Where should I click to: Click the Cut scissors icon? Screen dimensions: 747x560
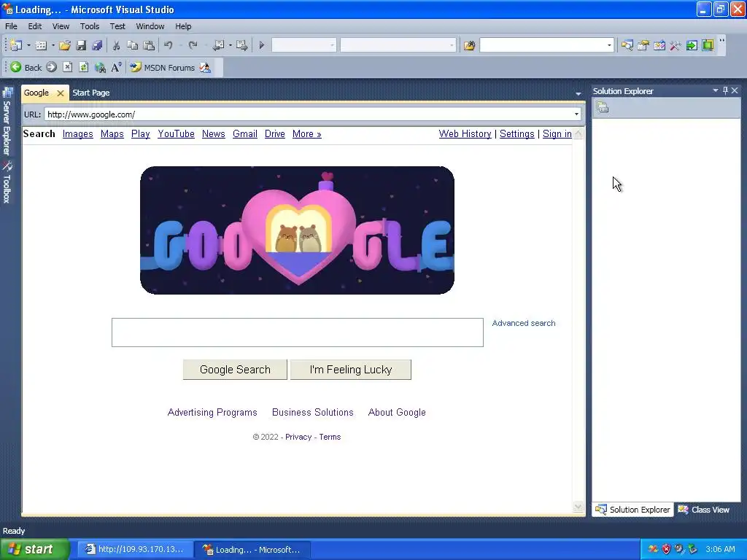click(116, 45)
